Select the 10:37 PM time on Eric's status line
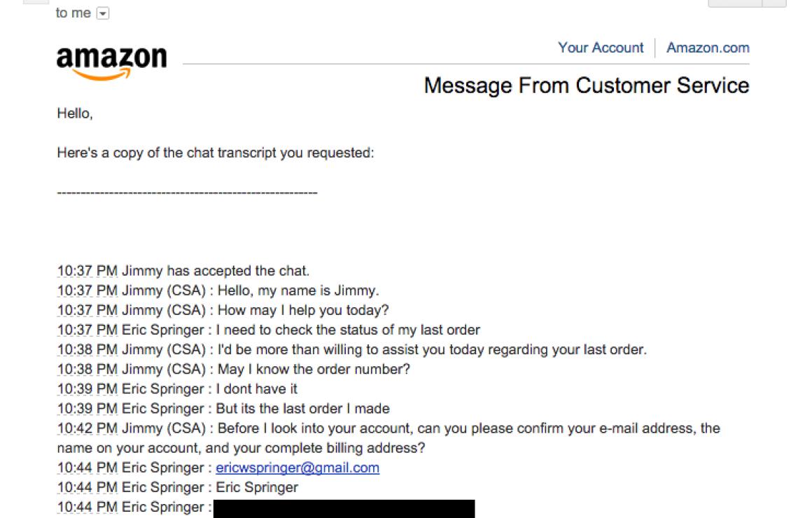Screen dimensions: 812x518 coord(87,330)
